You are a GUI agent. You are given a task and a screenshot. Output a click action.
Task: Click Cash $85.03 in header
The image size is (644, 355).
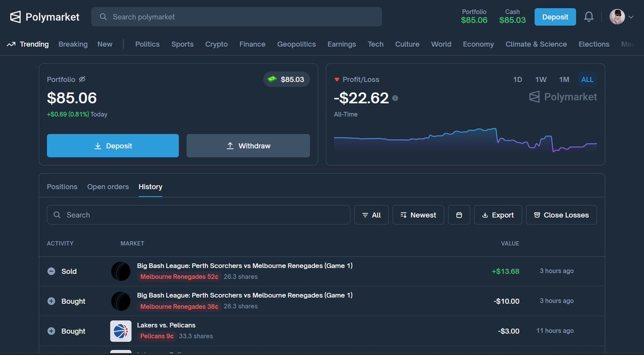point(513,16)
